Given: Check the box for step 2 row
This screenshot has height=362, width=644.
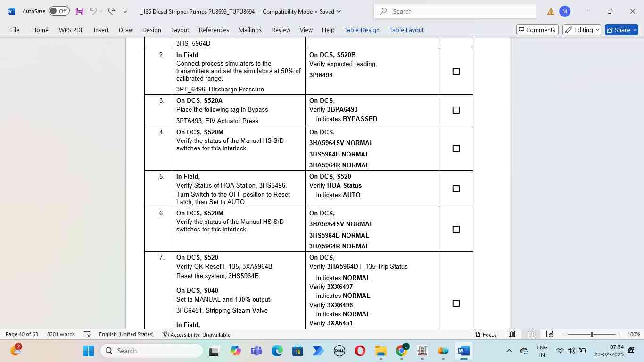Looking at the screenshot, I should (x=456, y=72).
